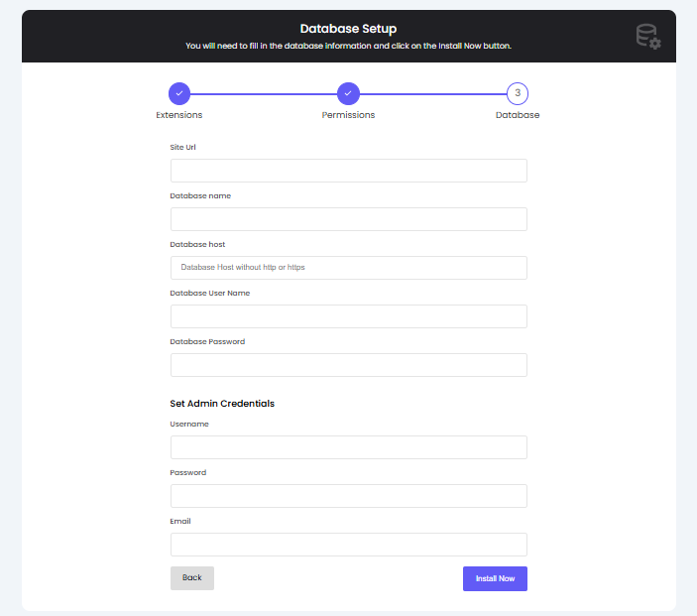Click the Database Password input box
697x616 pixels.
tap(348, 365)
